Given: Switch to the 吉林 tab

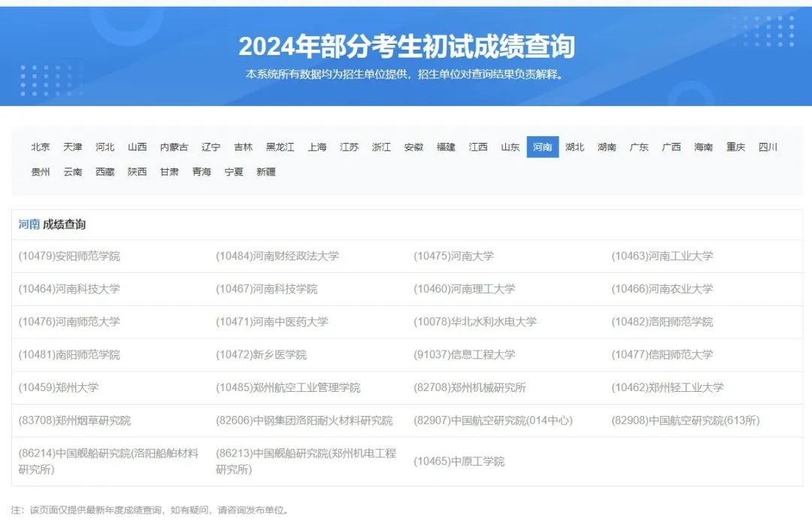Looking at the screenshot, I should coord(243,147).
